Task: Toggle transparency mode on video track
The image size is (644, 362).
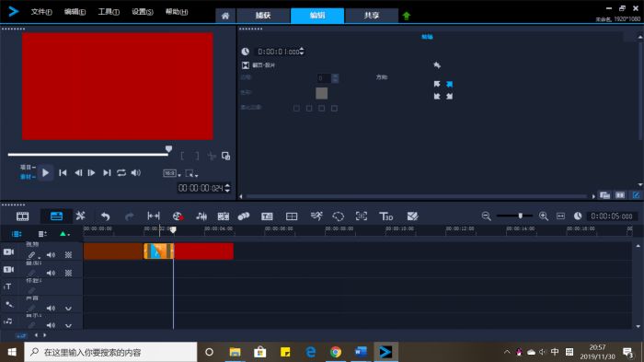Action: pos(68,255)
